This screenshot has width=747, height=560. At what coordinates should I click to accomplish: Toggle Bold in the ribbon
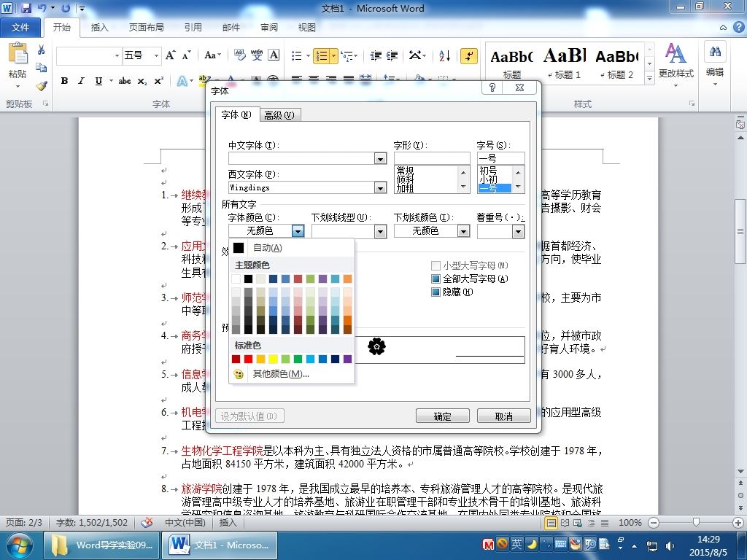[64, 81]
